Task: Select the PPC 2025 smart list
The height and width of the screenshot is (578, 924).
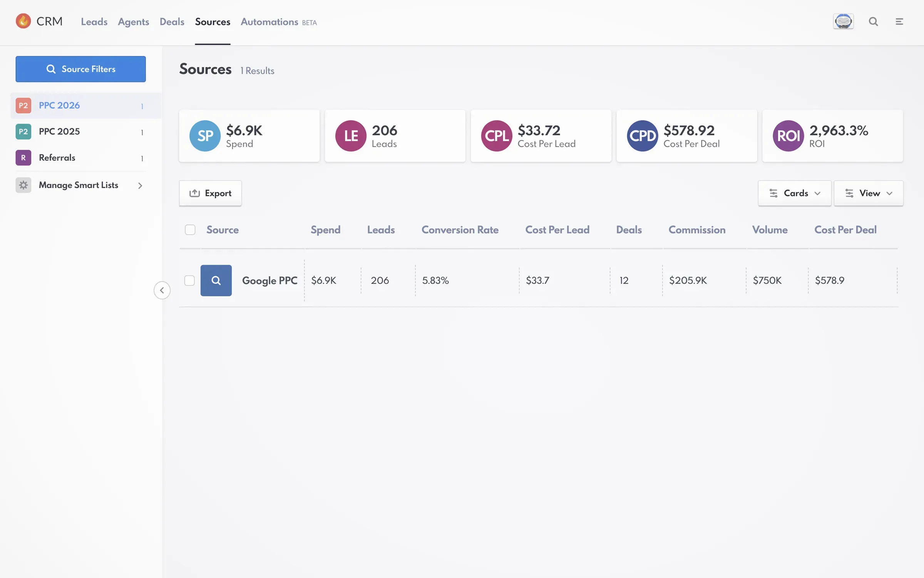Action: pos(81,132)
